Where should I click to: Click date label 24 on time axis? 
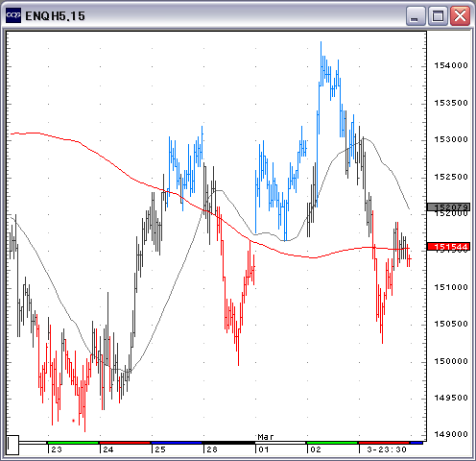108,449
